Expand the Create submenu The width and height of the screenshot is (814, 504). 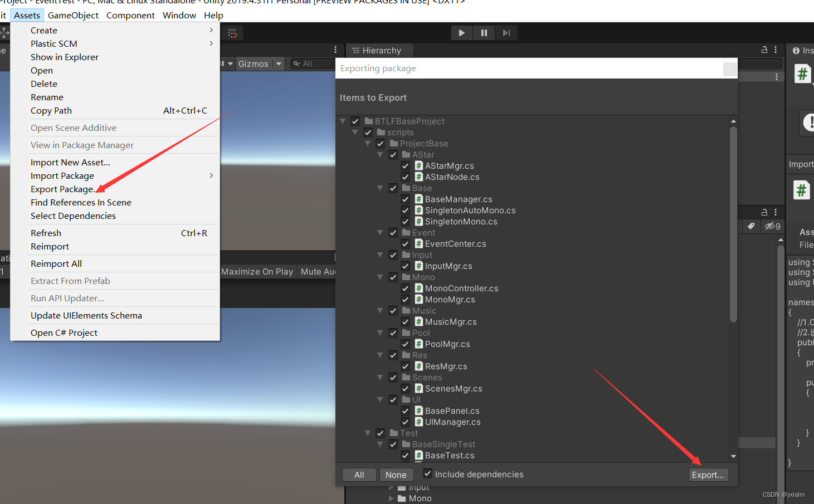pyautogui.click(x=211, y=30)
